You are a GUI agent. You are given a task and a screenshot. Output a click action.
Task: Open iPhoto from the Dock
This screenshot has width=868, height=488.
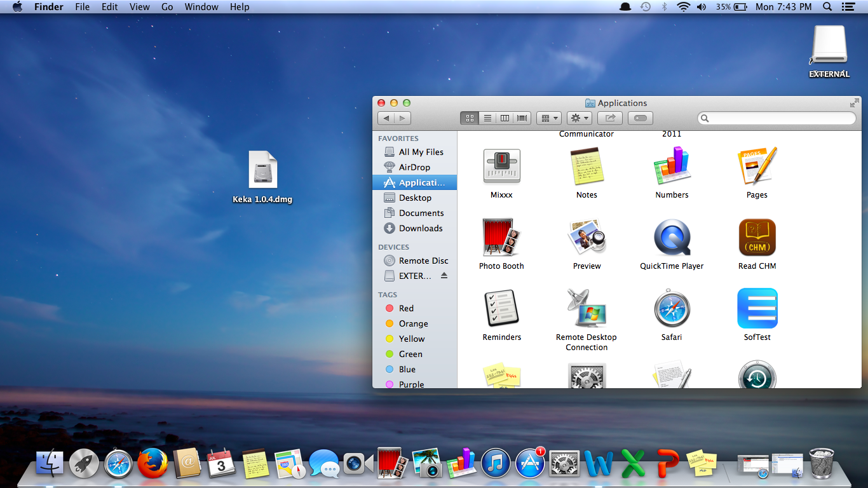point(427,464)
